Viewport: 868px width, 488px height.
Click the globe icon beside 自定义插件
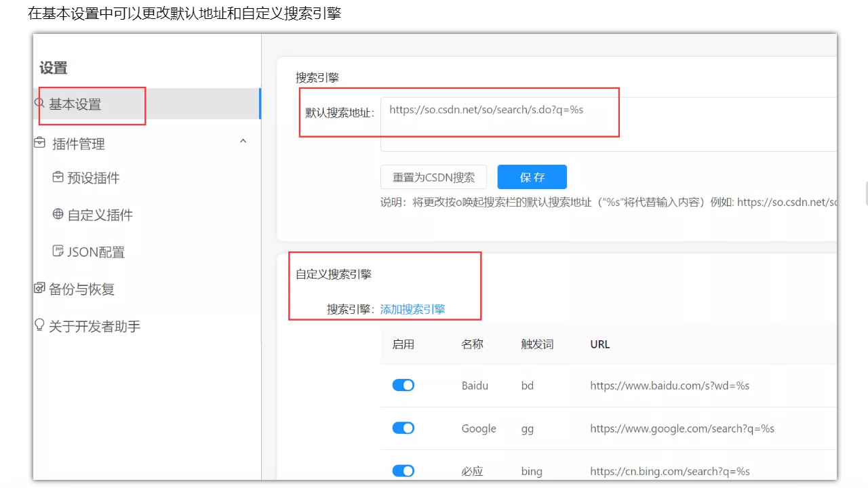click(x=57, y=214)
